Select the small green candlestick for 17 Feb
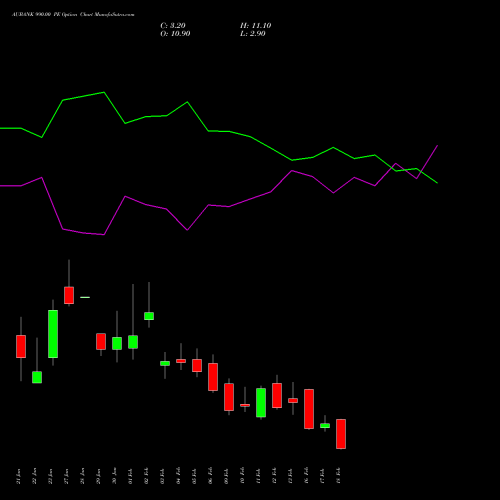This screenshot has width=500, height=500. point(325,426)
